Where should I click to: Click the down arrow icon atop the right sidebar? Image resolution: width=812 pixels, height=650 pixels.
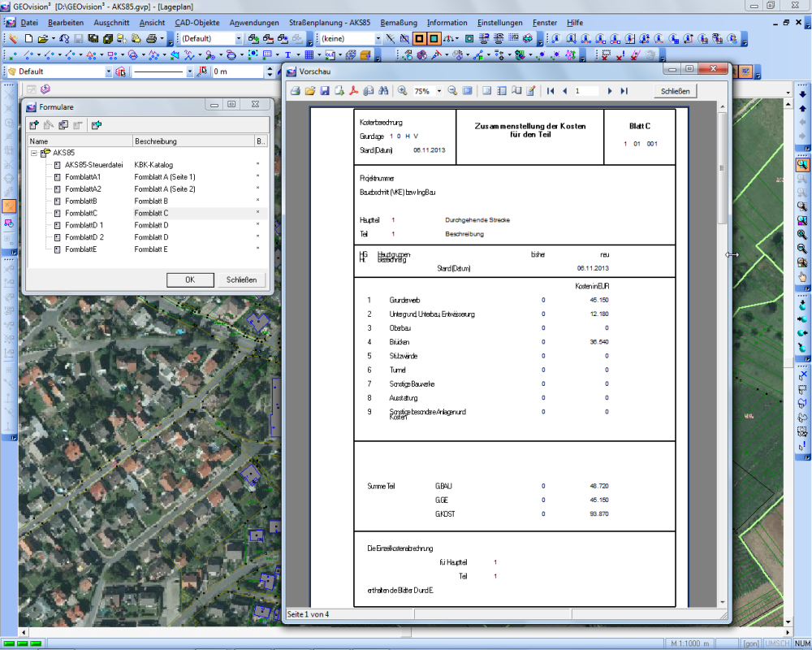(802, 94)
